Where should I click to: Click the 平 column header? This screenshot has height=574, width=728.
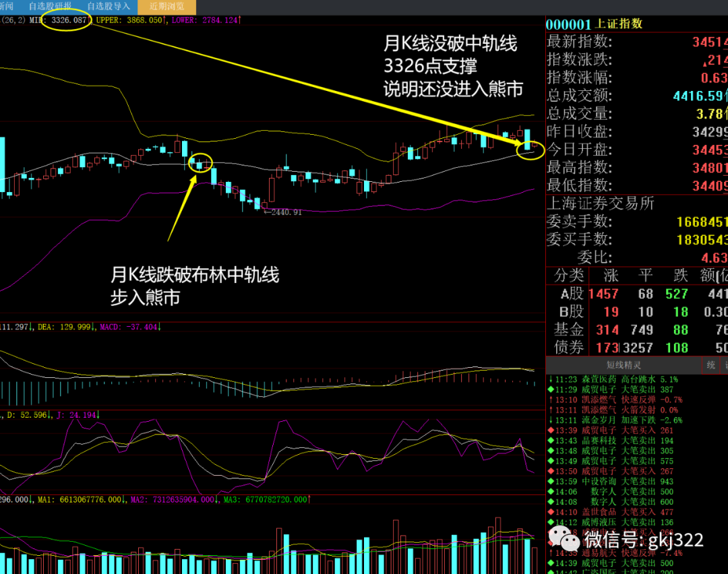point(646,276)
